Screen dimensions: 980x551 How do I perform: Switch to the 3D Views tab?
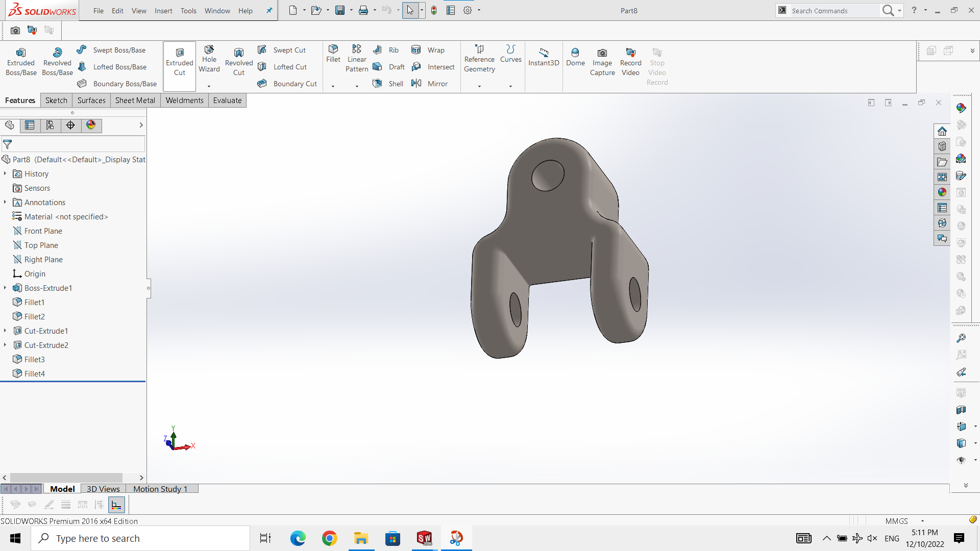click(103, 489)
